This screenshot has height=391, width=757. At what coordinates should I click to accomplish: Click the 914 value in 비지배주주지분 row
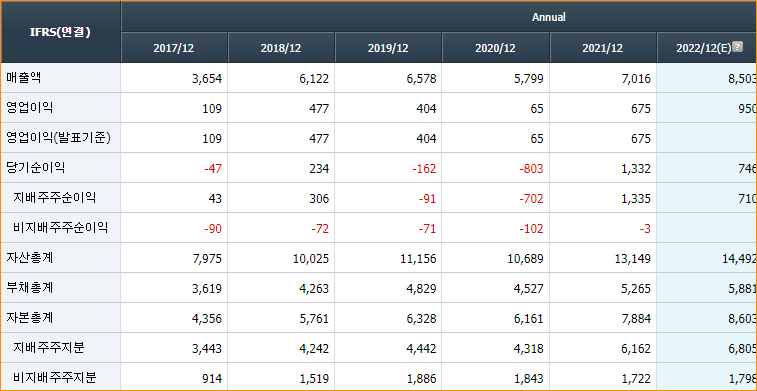pos(212,378)
